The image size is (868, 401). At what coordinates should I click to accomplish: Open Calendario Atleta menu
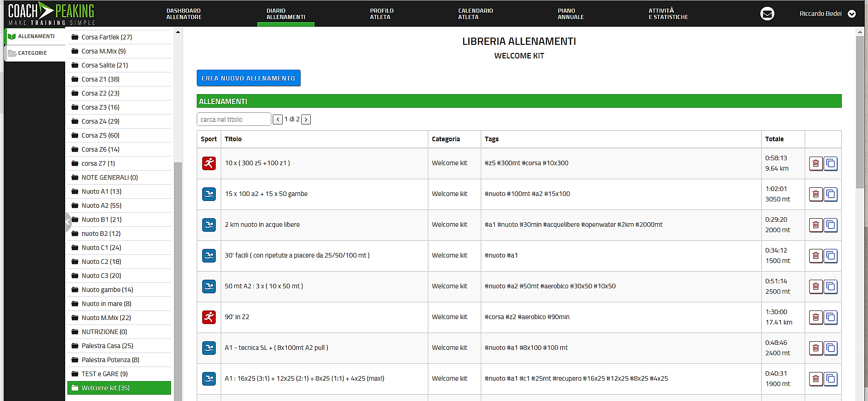475,14
